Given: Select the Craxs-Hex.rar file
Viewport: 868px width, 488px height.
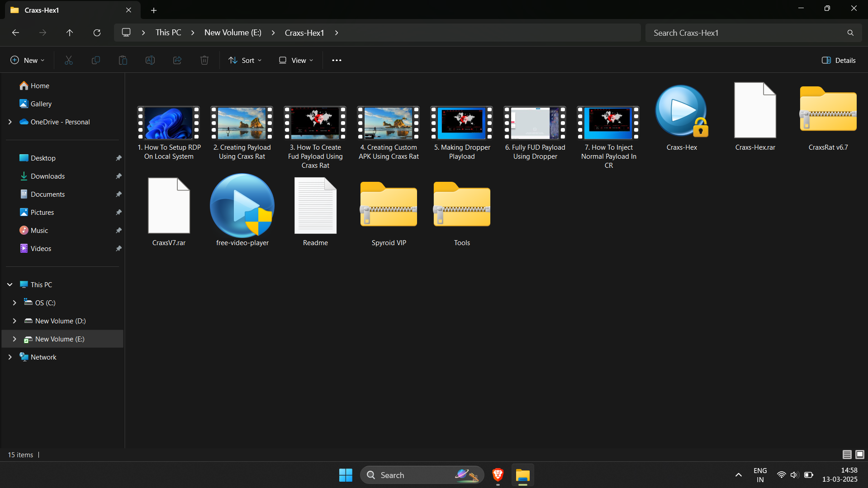Looking at the screenshot, I should click(755, 118).
